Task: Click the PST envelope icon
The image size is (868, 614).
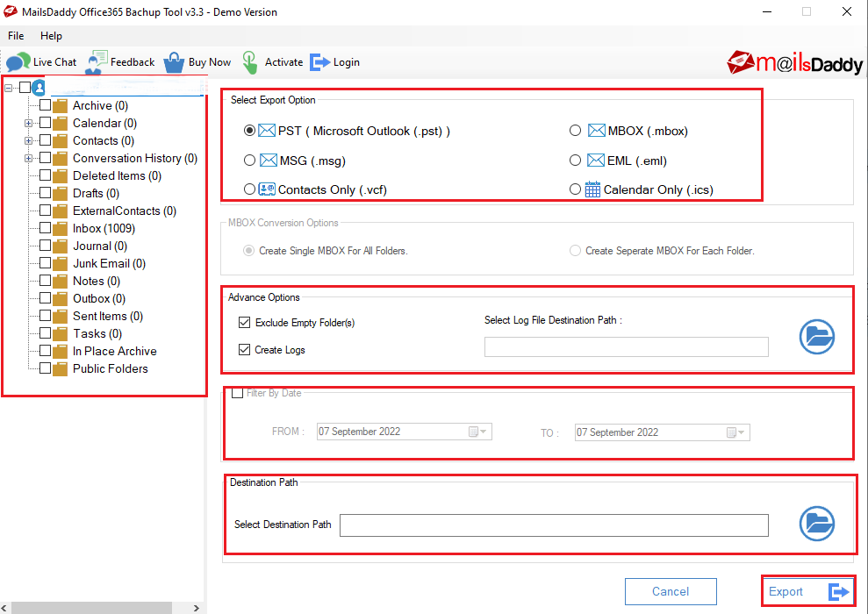Action: click(267, 131)
